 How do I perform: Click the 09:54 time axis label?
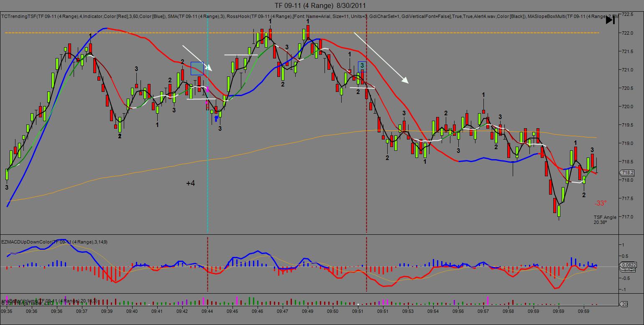pos(433,311)
